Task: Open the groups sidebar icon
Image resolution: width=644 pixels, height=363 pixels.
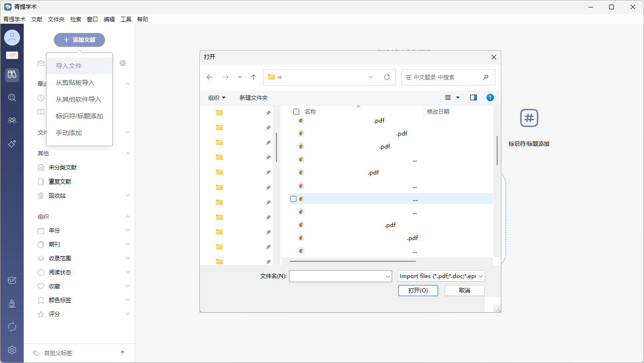Action: [12, 121]
